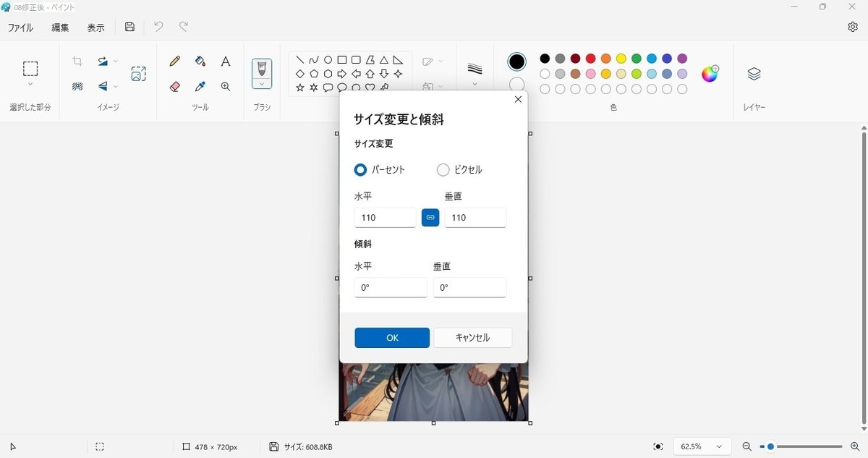Select the Text tool
868x458 pixels.
(226, 62)
